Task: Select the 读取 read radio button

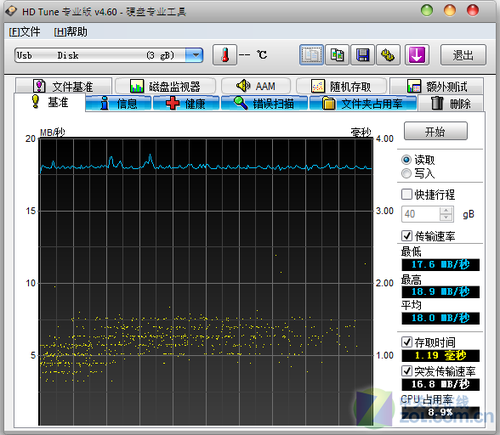Action: [x=406, y=160]
